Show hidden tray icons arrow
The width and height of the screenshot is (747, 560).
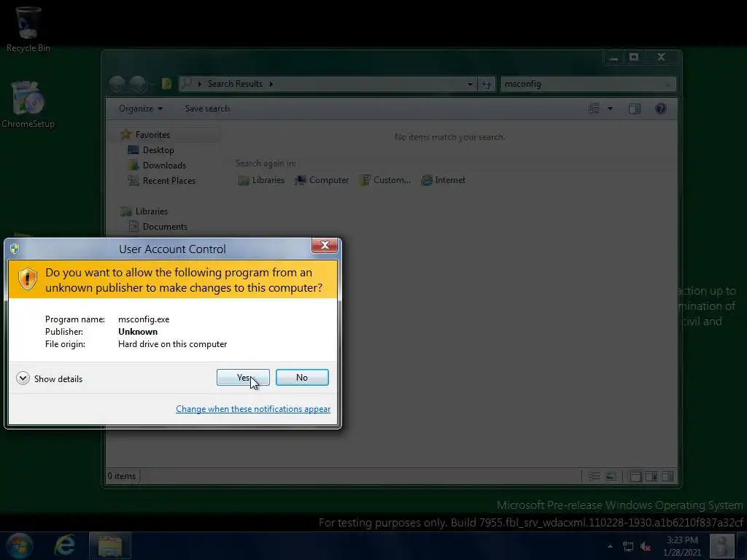click(x=610, y=546)
